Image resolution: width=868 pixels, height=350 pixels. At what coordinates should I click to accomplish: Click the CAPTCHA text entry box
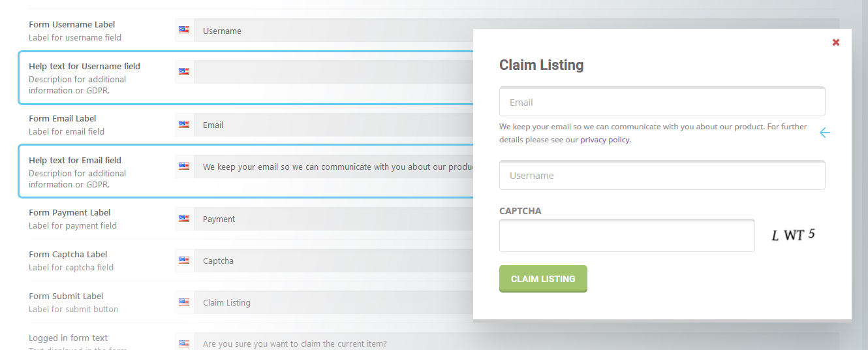coord(627,236)
